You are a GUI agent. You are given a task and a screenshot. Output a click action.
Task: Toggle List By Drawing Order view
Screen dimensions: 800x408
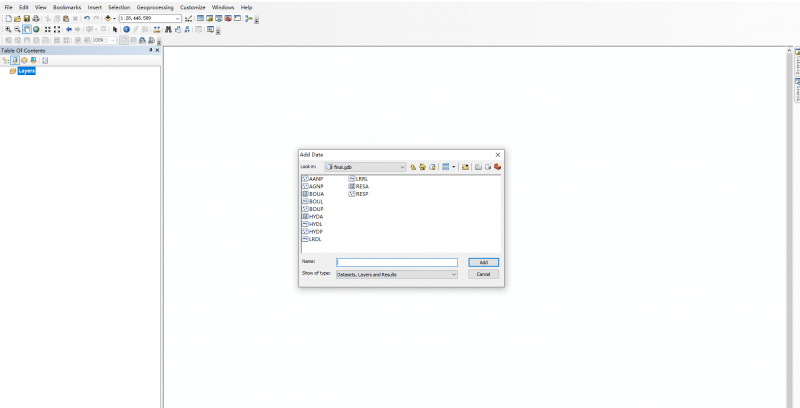5,60
